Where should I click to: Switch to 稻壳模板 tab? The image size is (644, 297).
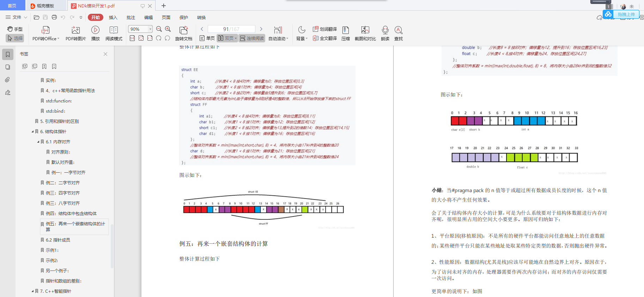pyautogui.click(x=46, y=6)
